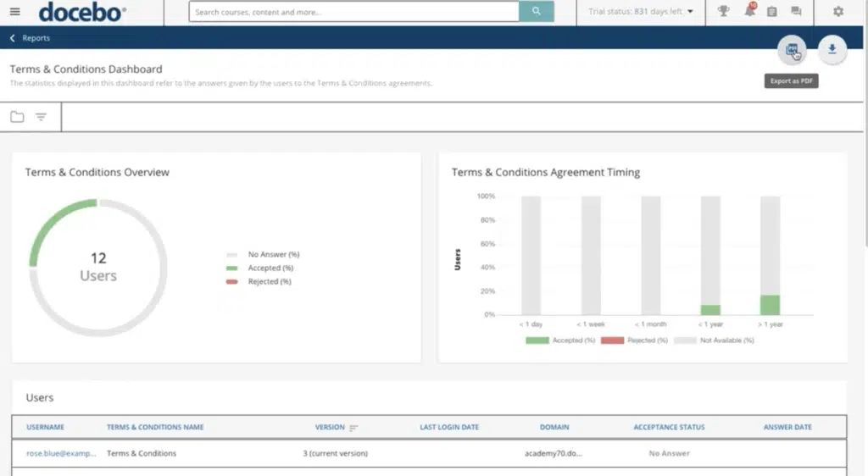Image resolution: width=868 pixels, height=476 pixels.
Task: Open the clipboard tasks icon
Action: [771, 12]
